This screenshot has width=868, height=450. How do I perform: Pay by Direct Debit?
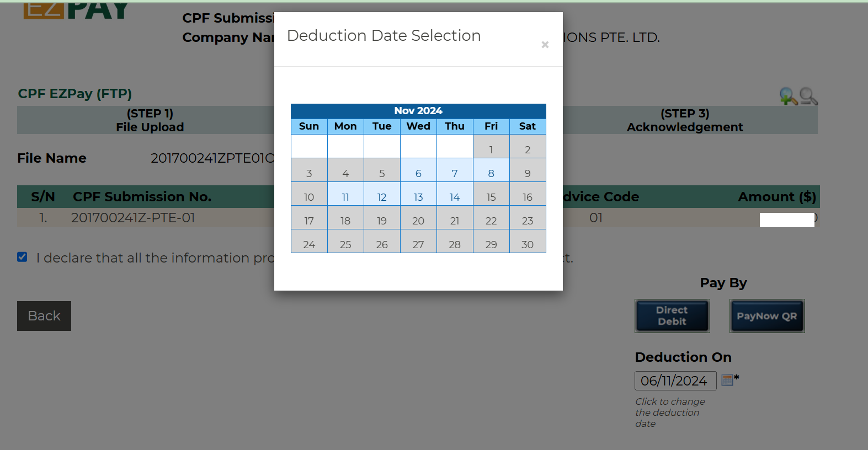[672, 316]
